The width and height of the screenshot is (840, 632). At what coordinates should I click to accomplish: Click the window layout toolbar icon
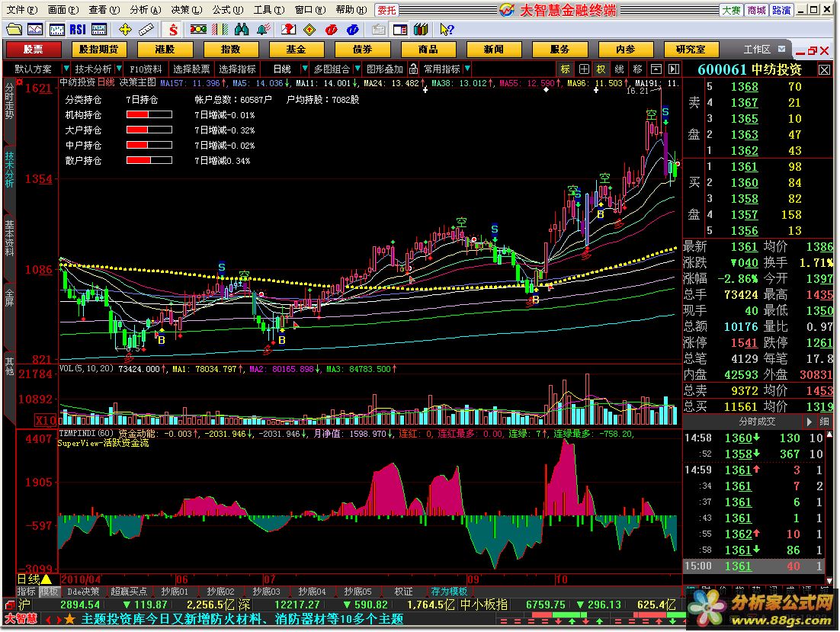(x=399, y=30)
